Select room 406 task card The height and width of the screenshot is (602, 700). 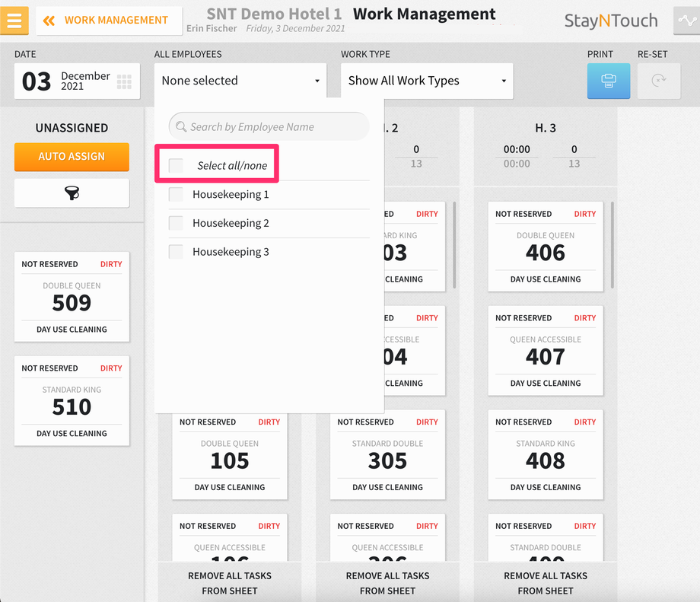546,247
